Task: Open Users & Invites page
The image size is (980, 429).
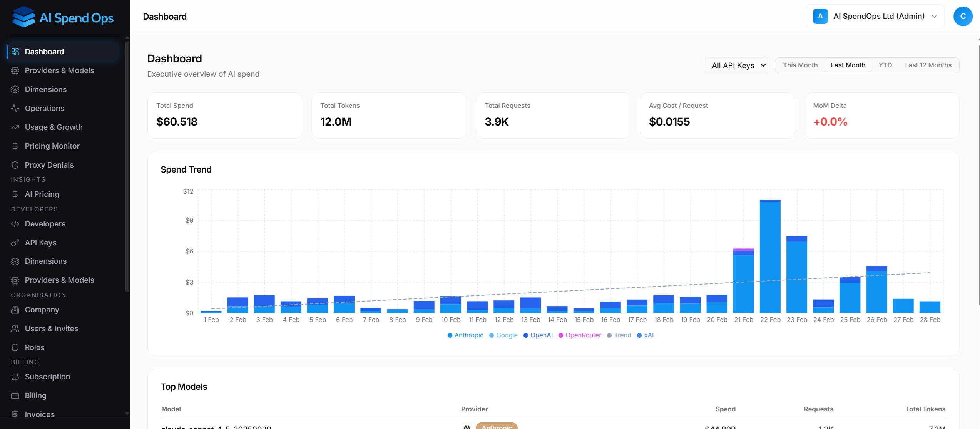Action: (x=51, y=328)
